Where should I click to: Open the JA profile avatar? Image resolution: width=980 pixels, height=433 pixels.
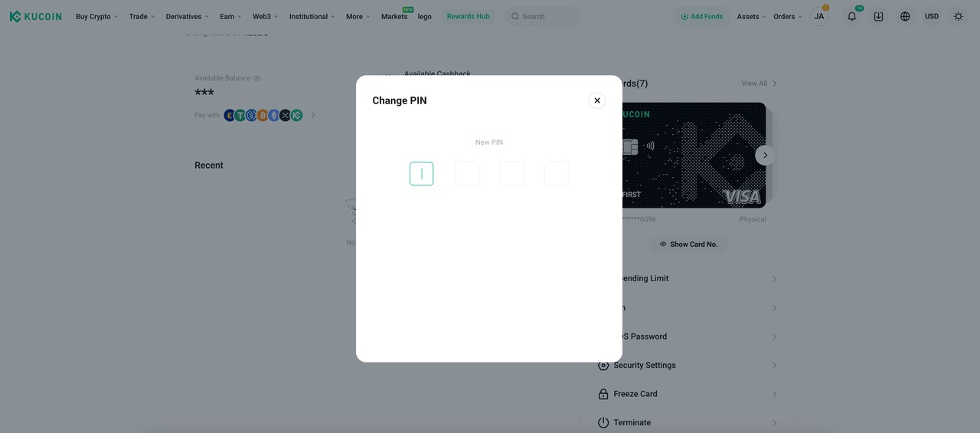coord(819,16)
